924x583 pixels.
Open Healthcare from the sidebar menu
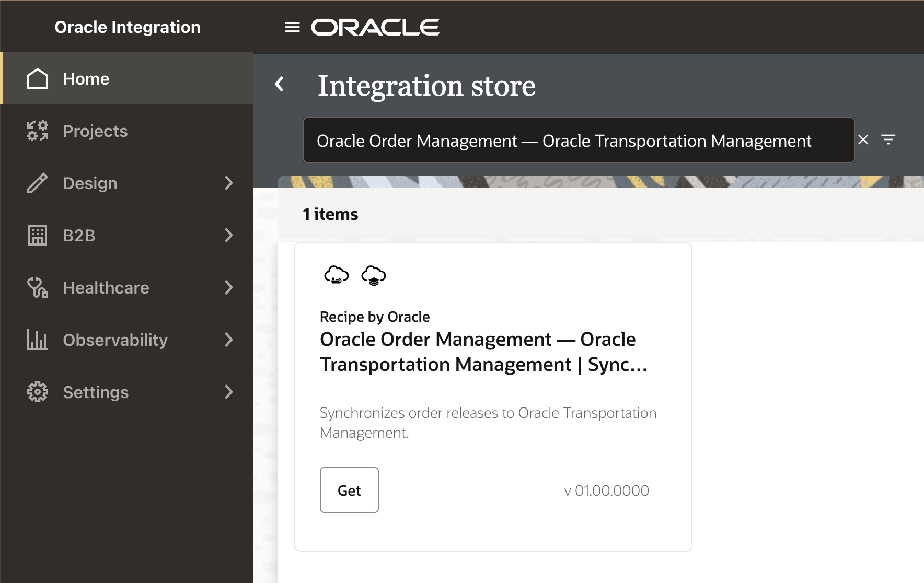pos(106,287)
